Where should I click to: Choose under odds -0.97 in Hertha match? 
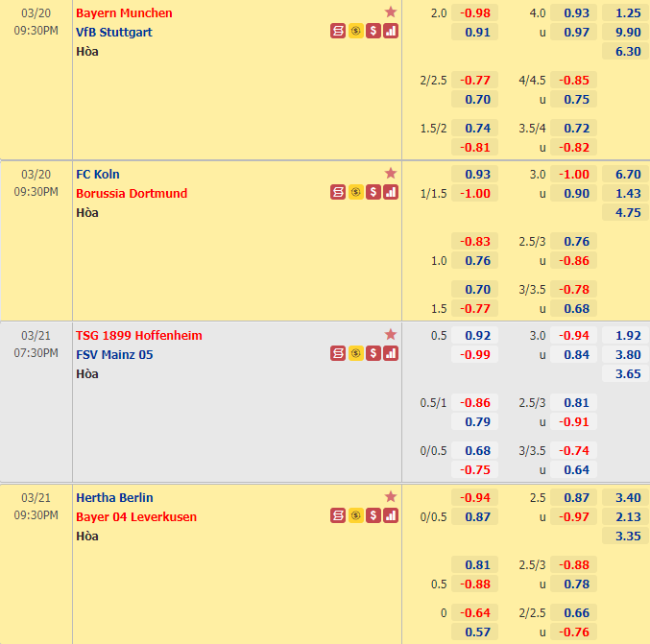574,516
